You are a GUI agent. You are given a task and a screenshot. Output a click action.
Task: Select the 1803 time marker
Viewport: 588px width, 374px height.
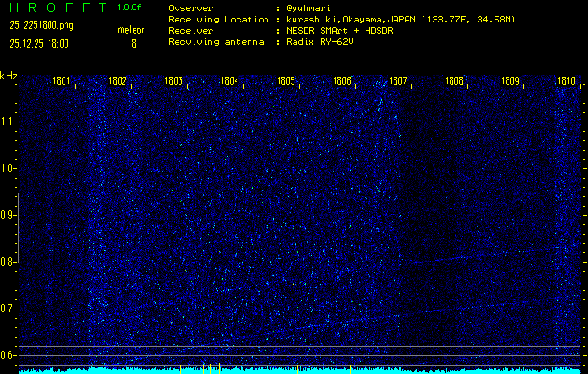(174, 81)
